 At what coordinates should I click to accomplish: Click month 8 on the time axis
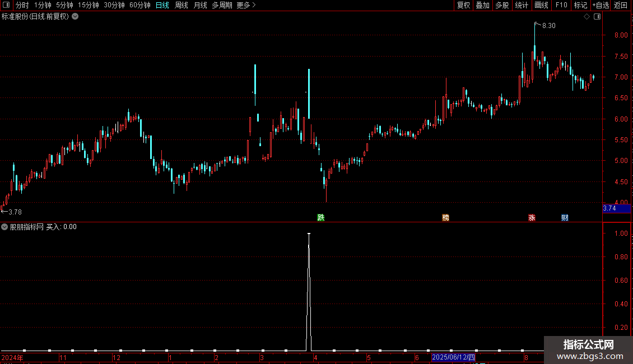(x=526, y=357)
